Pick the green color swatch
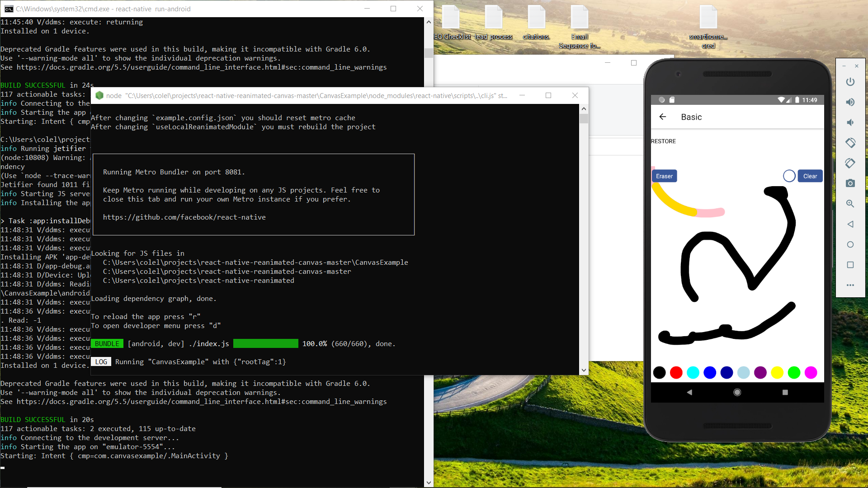The height and width of the screenshot is (488, 868). tap(794, 373)
